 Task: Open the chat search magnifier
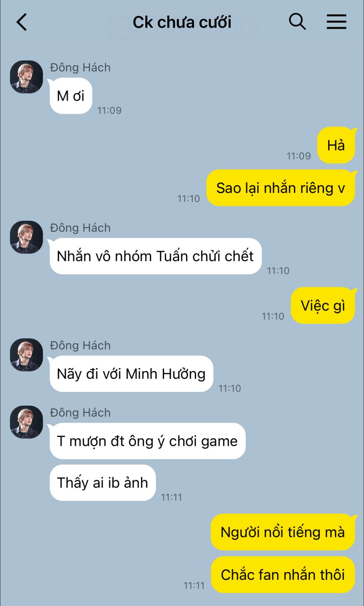[297, 22]
